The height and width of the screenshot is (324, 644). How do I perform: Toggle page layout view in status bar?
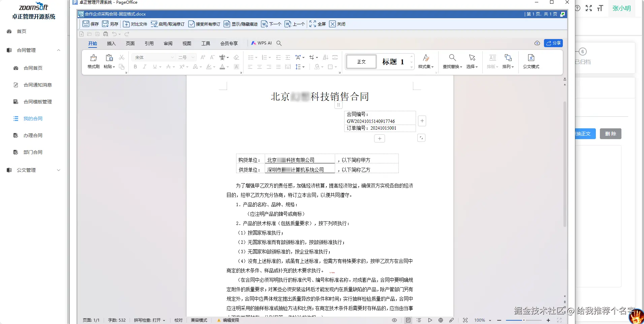pos(408,320)
